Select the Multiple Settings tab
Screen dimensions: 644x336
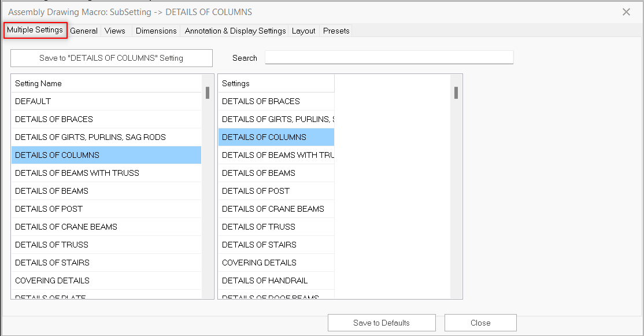[35, 30]
